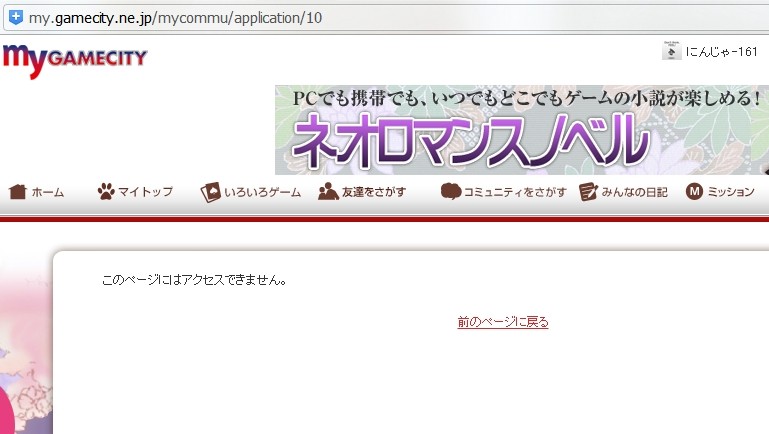This screenshot has height=434, width=769.
Task: Open コミュニティをさがす menu item
Action: pyautogui.click(x=515, y=192)
